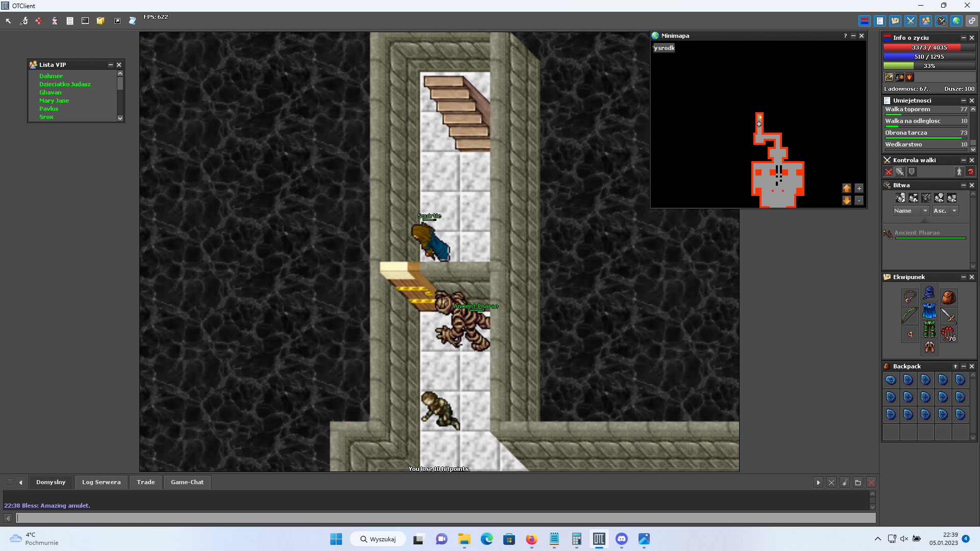Open Windows Start menu

(x=336, y=539)
